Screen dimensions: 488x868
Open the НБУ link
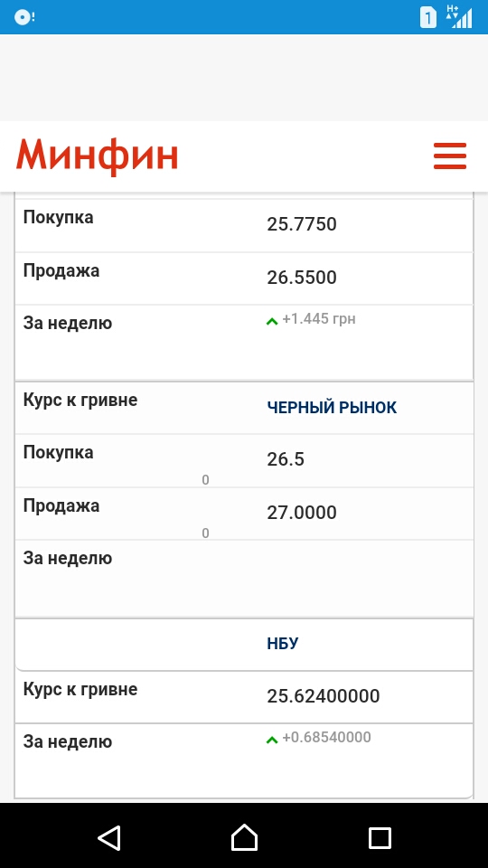[x=283, y=643]
